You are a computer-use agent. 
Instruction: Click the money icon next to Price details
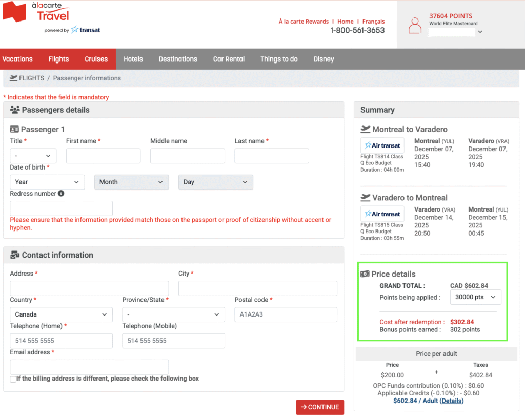coord(365,274)
